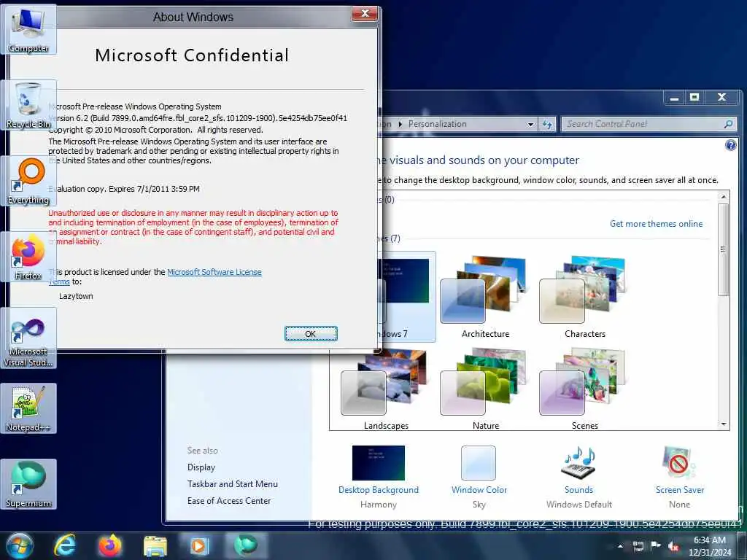The height and width of the screenshot is (560, 747).
Task: Click the Desktop Background link
Action: [379, 489]
